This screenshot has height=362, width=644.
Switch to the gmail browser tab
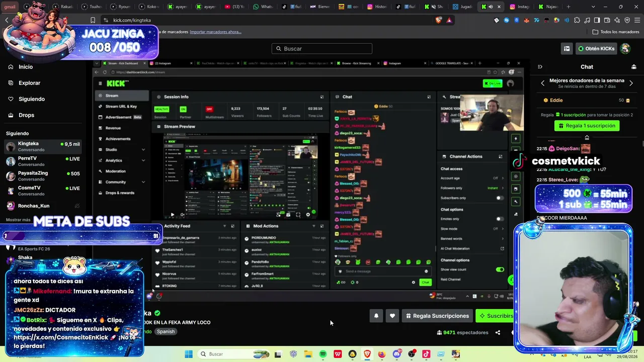pos(10,7)
